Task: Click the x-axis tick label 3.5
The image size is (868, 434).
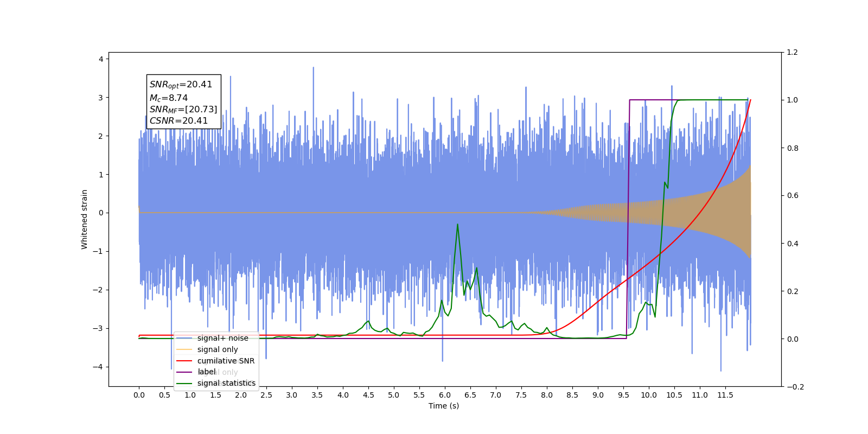Action: point(317,395)
